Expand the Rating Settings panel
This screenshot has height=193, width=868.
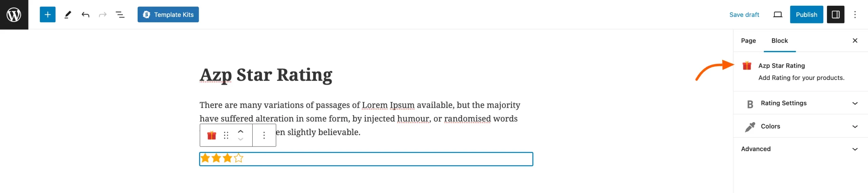[800, 103]
